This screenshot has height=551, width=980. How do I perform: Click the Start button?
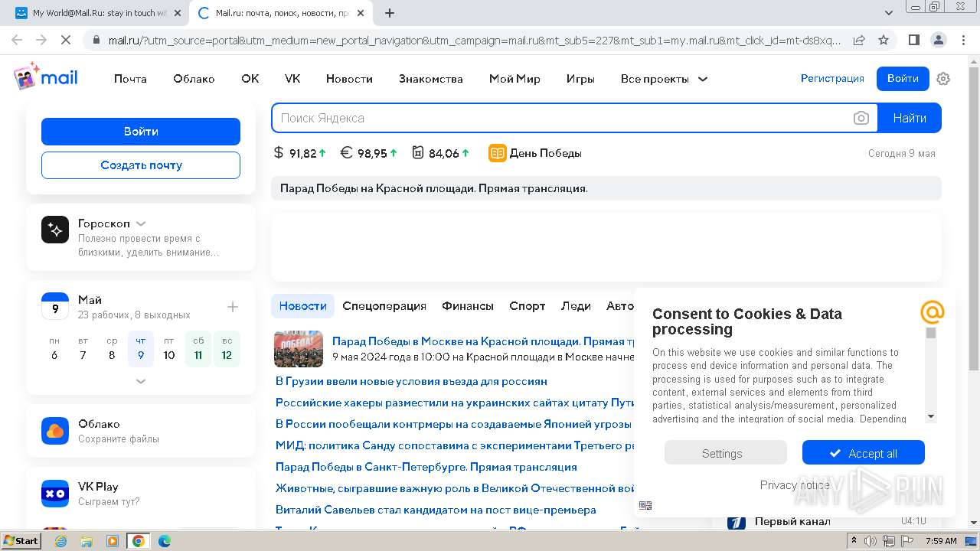tap(21, 541)
